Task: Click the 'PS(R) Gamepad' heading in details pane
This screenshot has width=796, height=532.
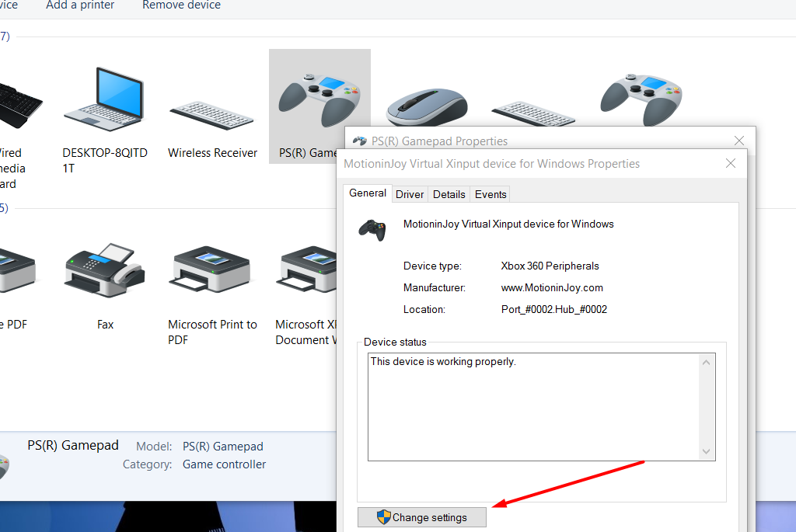Action: pyautogui.click(x=72, y=445)
